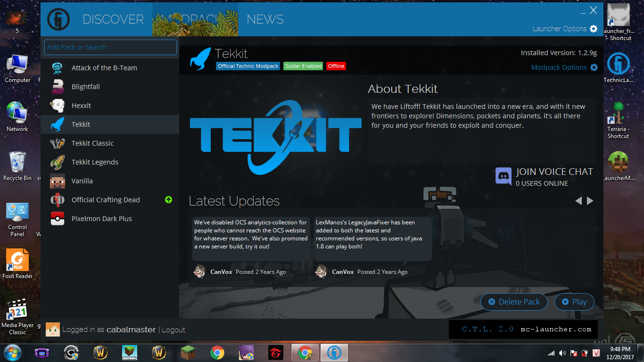
Task: Click the Discord Join Voice Chat icon
Action: pyautogui.click(x=504, y=176)
